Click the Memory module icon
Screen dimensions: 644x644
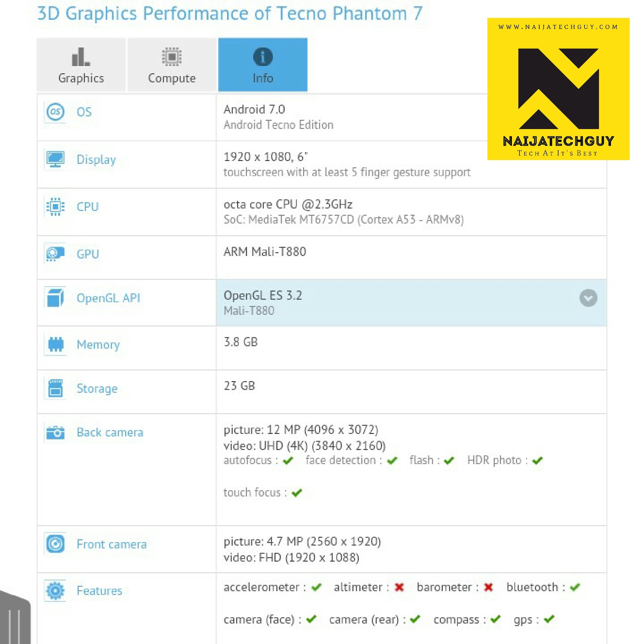[x=56, y=345]
